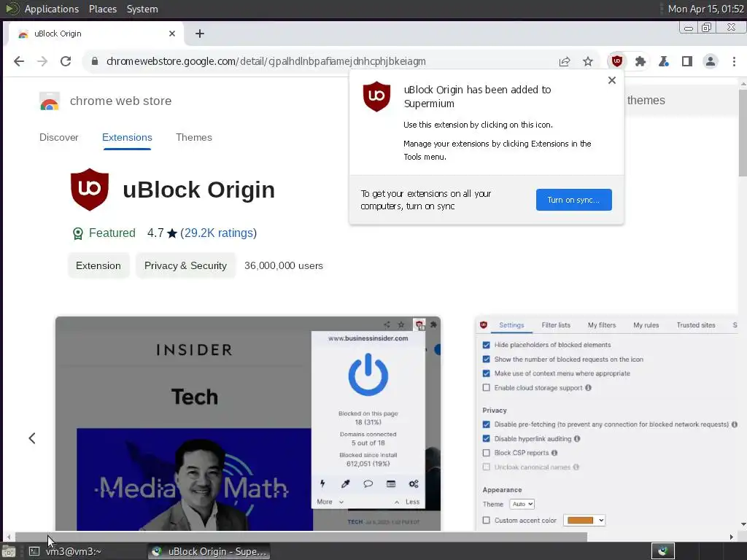Image resolution: width=747 pixels, height=560 pixels.
Task: Toggle Disable pre-fetching checkbox
Action: point(486,424)
